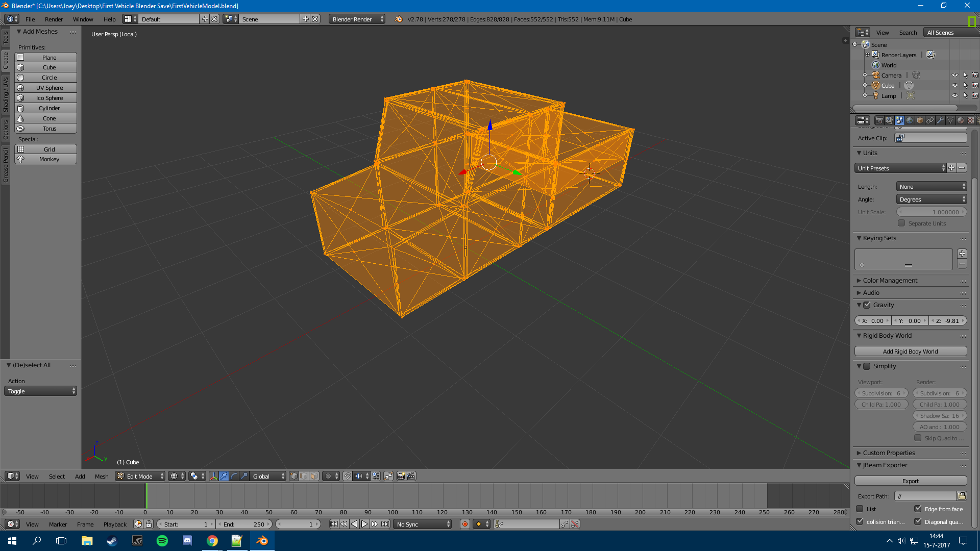980x551 pixels.
Task: Toggle frame range lock icon in timeline
Action: point(149,524)
